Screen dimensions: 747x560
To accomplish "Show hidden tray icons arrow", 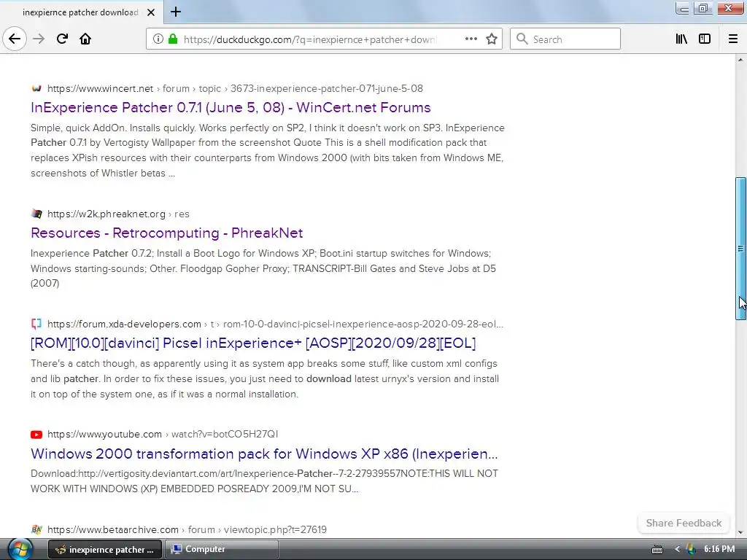I will point(677,549).
